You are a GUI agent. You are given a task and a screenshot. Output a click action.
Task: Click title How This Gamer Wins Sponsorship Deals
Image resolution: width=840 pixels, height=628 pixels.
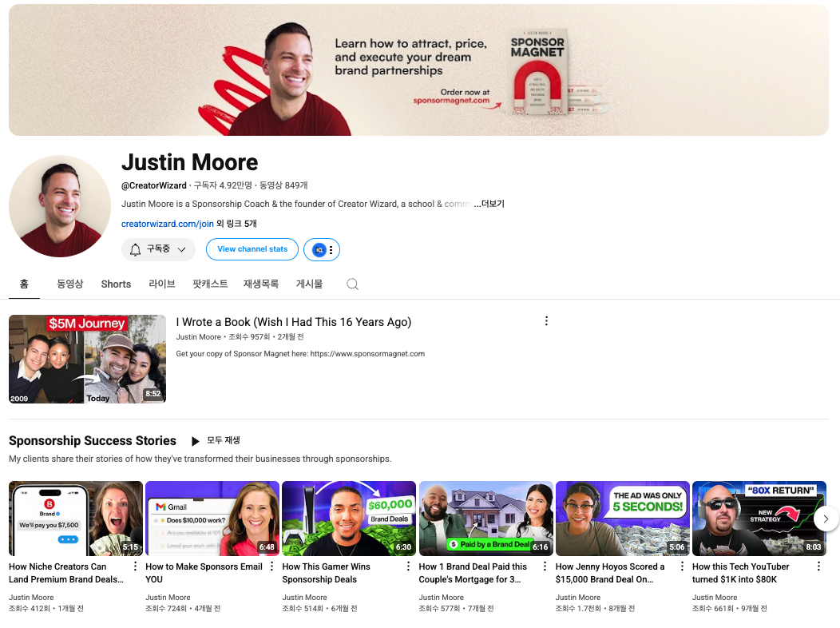327,573
